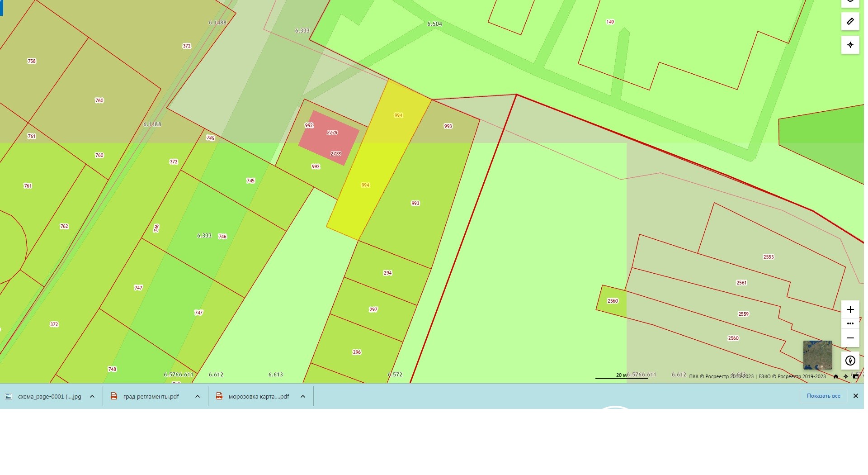Select parcel labeled 2559
Image resolution: width=868 pixels, height=475 pixels.
(743, 314)
